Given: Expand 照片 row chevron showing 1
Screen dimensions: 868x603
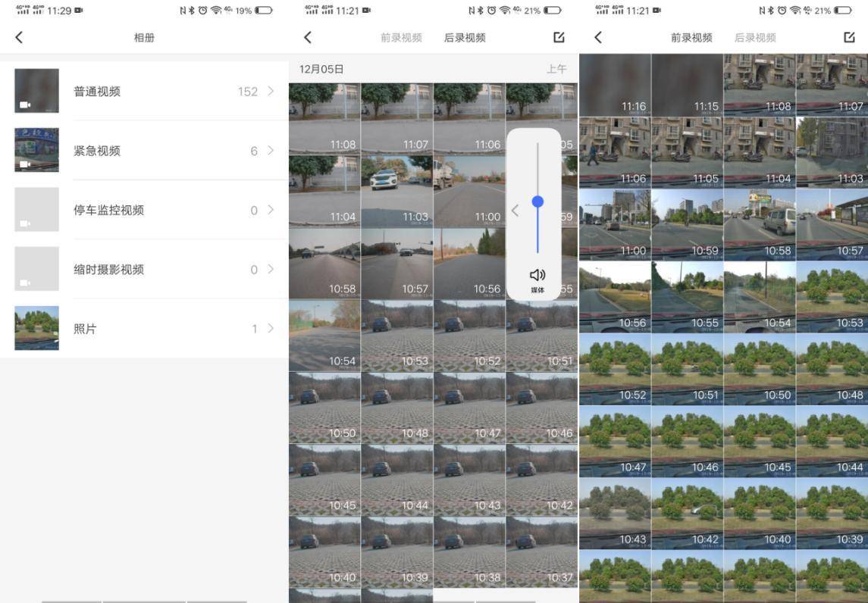Looking at the screenshot, I should point(271,329).
